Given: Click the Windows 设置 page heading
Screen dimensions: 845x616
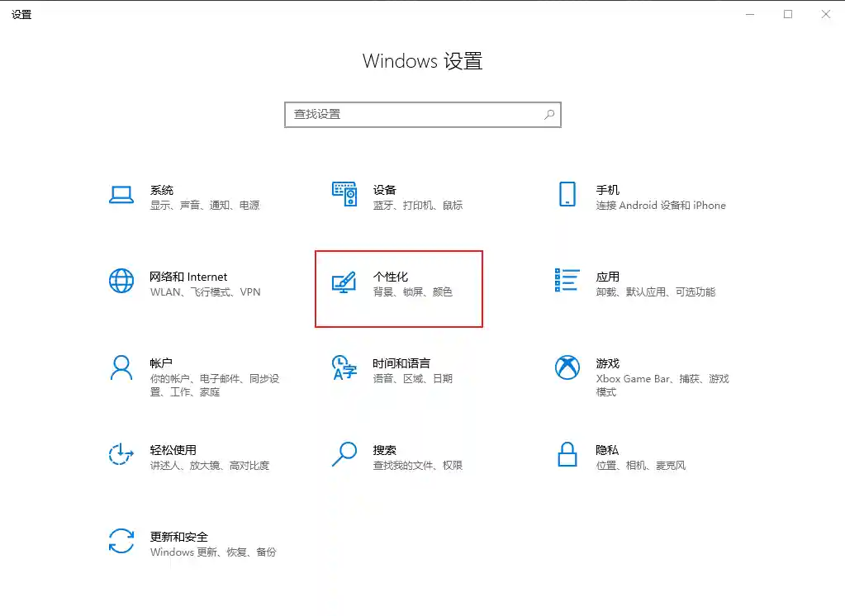Looking at the screenshot, I should coord(422,61).
